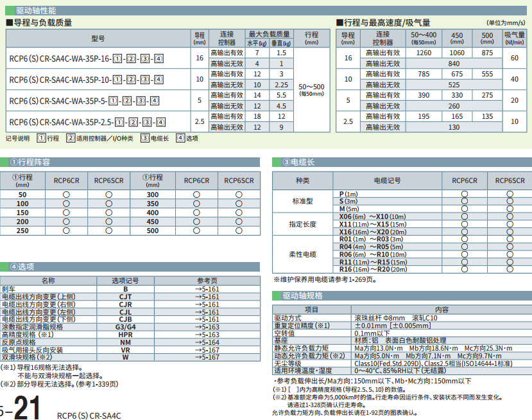Click the large page number 21
The image size is (532, 420).
tap(28, 407)
